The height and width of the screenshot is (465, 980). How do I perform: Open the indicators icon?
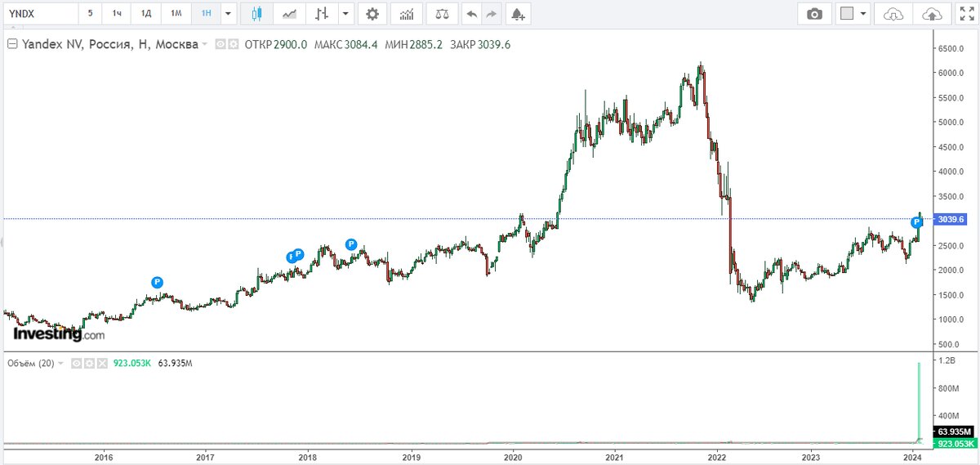[x=408, y=14]
